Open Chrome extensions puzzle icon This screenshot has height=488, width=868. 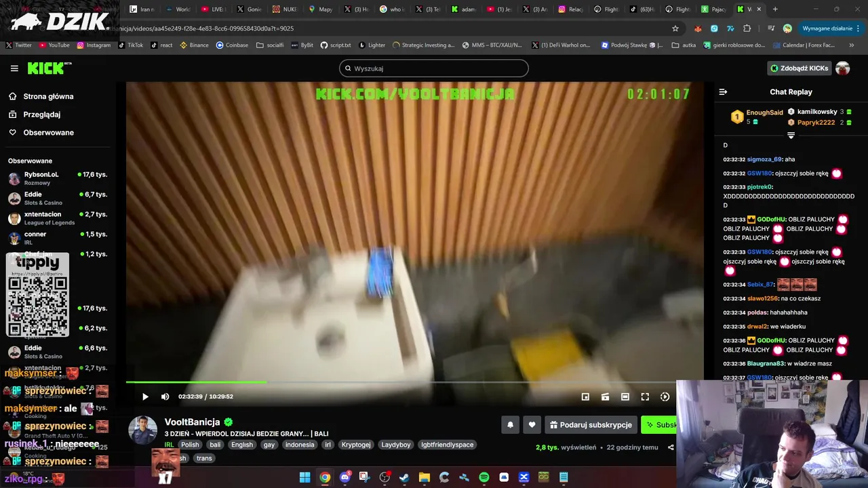(x=747, y=28)
